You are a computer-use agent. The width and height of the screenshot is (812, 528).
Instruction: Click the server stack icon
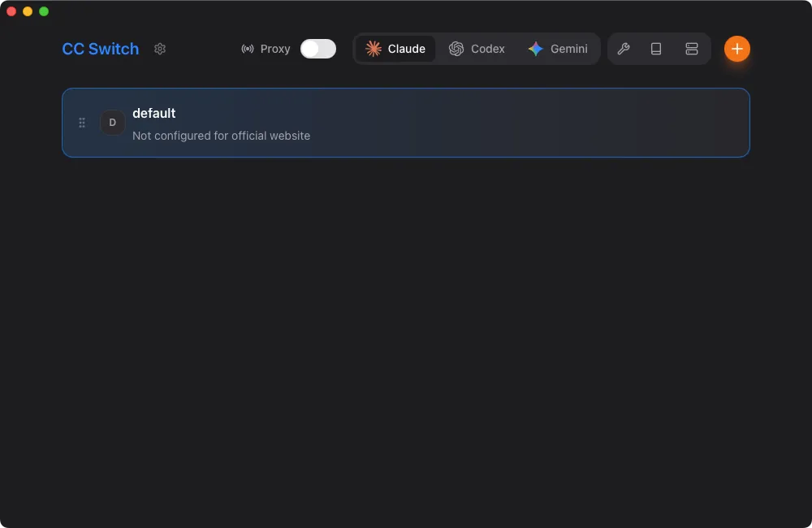692,49
